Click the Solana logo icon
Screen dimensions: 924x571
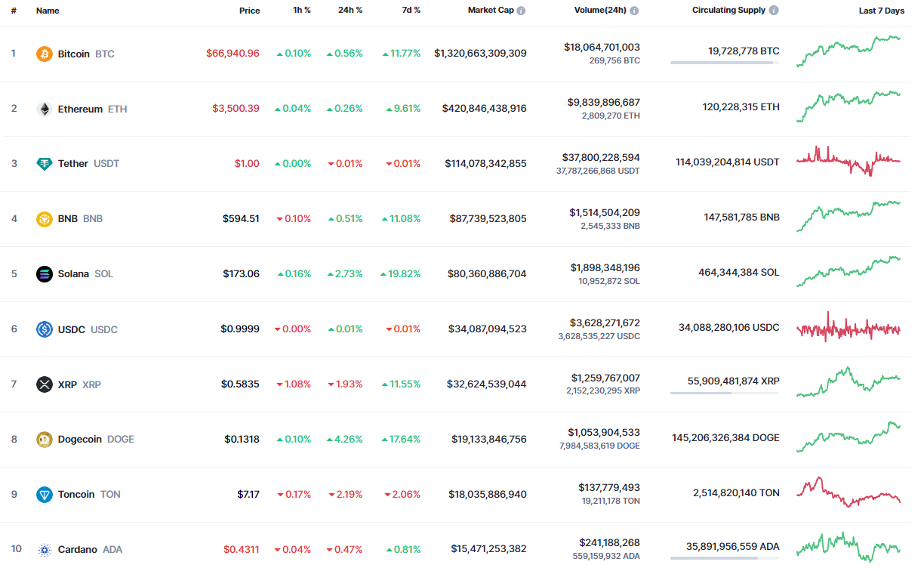pos(45,274)
